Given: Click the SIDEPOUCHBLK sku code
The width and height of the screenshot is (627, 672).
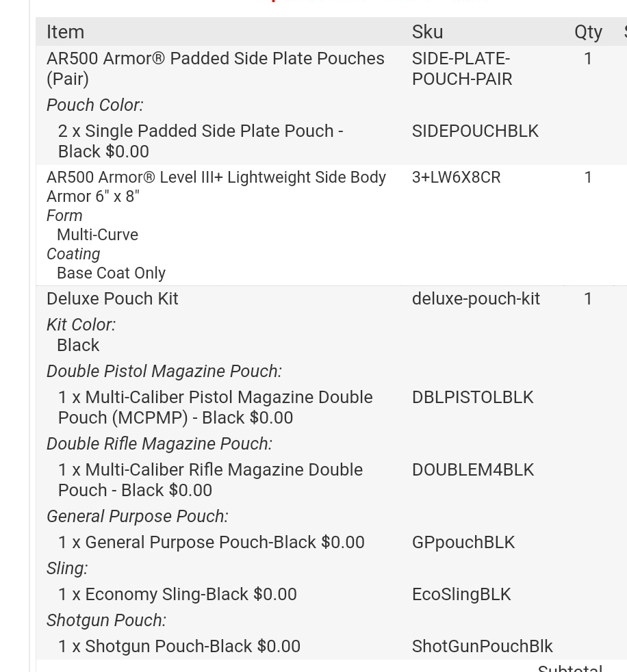Looking at the screenshot, I should (475, 131).
